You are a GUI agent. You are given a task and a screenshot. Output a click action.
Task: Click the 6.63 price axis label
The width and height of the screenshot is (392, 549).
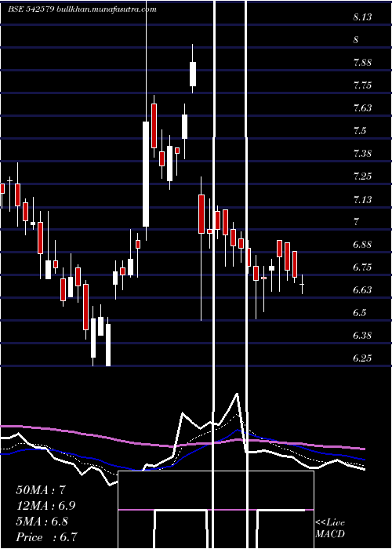(362, 290)
